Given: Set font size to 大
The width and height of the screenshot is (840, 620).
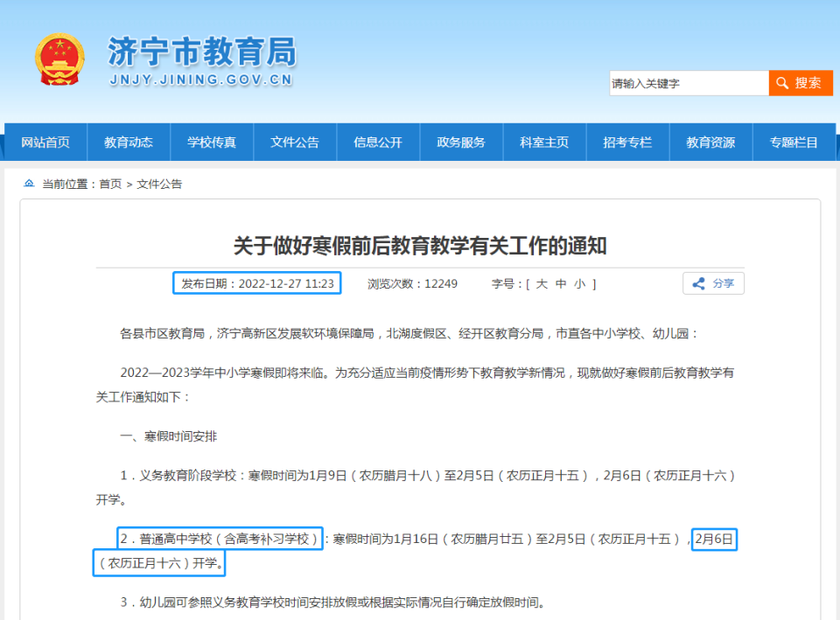Looking at the screenshot, I should tap(539, 283).
